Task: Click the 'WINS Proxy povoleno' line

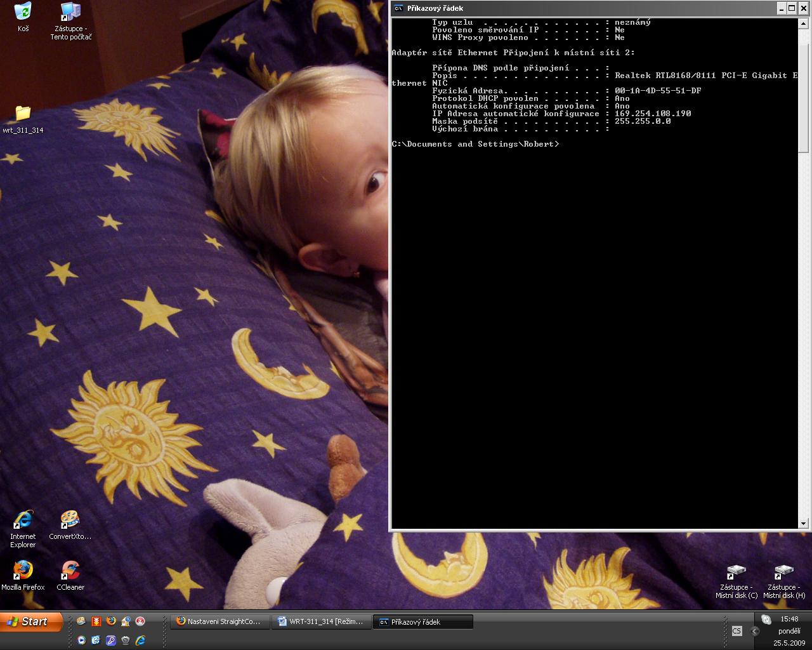Action: (528, 37)
